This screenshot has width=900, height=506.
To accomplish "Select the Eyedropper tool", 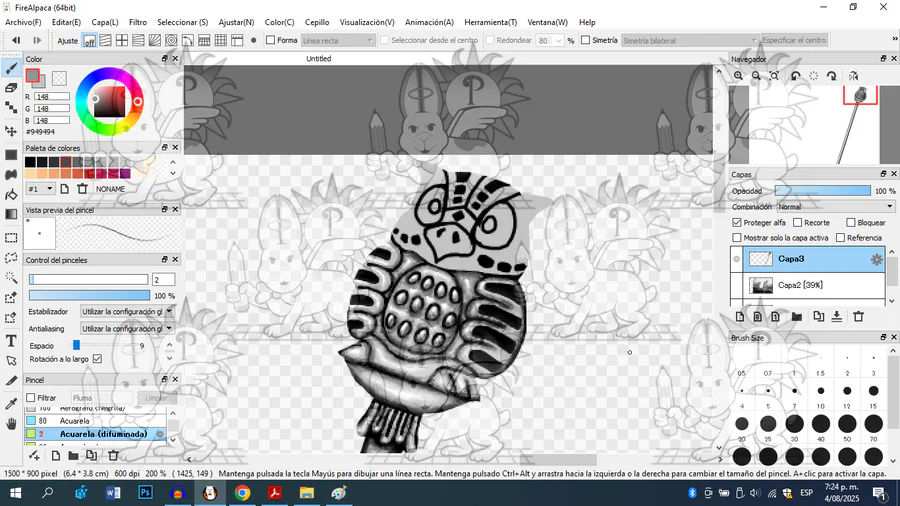I will [x=11, y=403].
